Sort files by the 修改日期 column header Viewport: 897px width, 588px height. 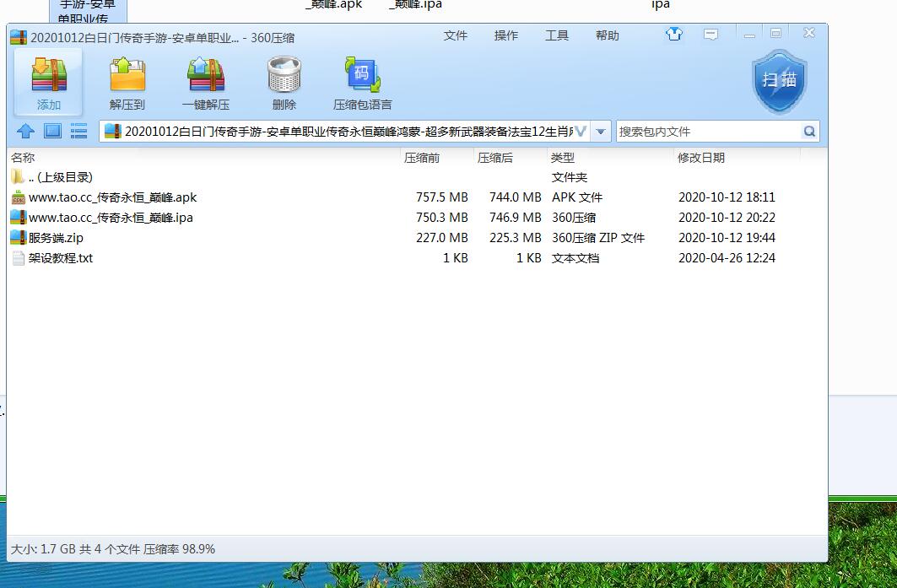pyautogui.click(x=700, y=158)
